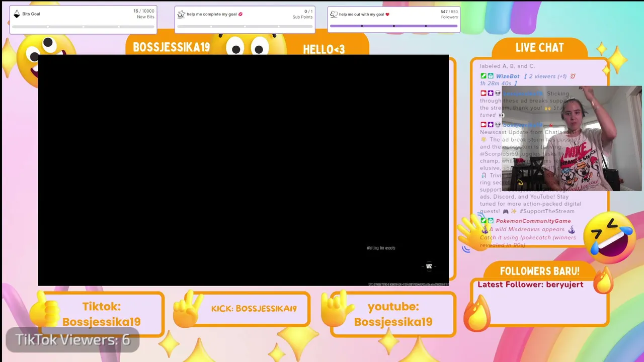The width and height of the screenshot is (644, 362).
Task: Click the purple star badge in the ad breaks message
Action: [x=491, y=94]
